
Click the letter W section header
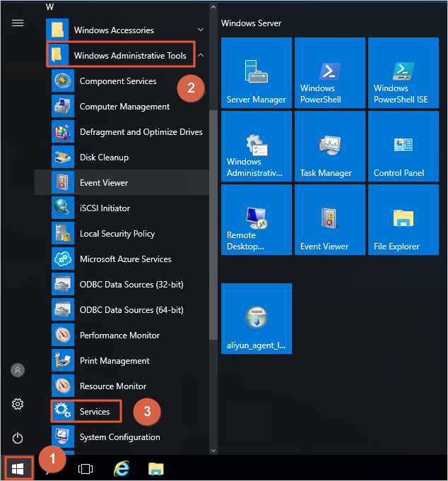tap(49, 7)
